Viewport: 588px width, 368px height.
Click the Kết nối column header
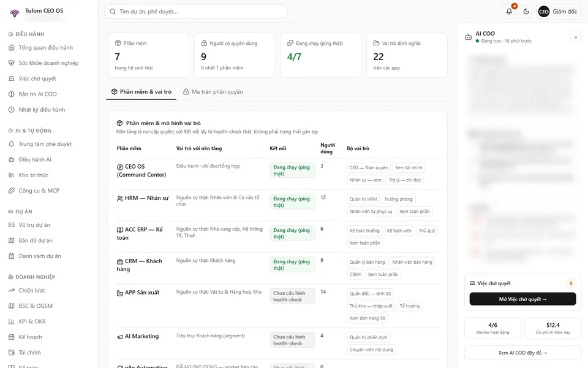(278, 148)
